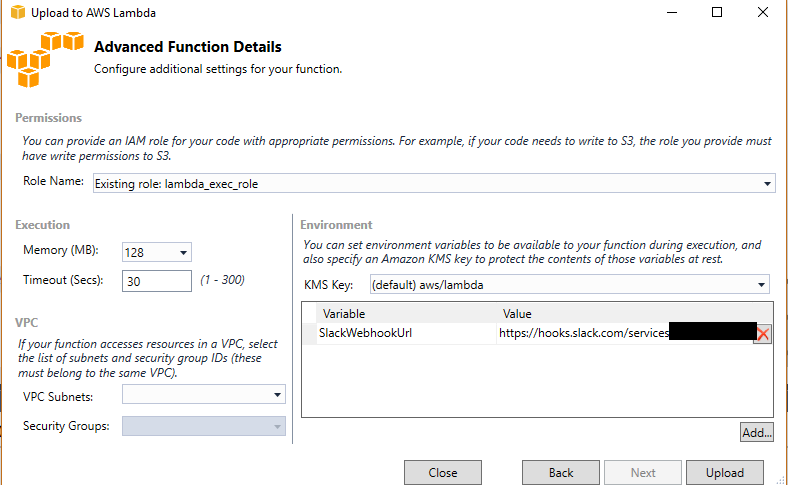Screen dimensions: 788x485
Task: Expand the Memory (MB) dropdown arrow
Action: point(183,252)
